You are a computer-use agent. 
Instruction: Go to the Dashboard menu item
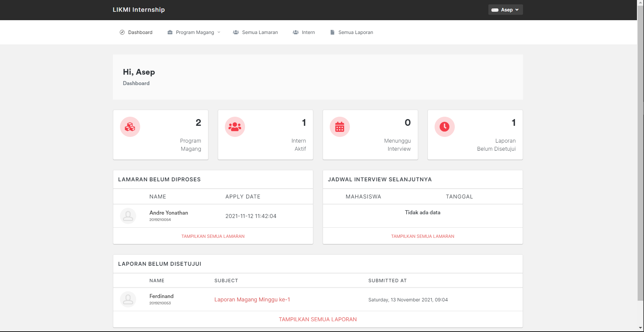[x=136, y=32]
